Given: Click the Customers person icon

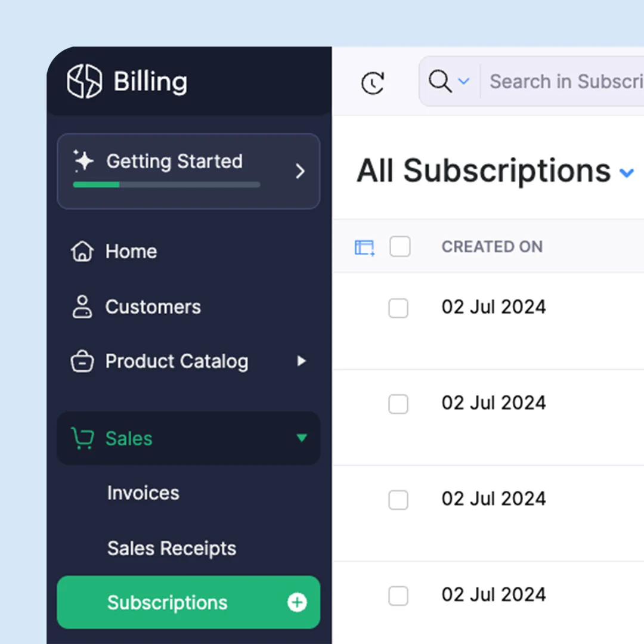Looking at the screenshot, I should coord(82,306).
